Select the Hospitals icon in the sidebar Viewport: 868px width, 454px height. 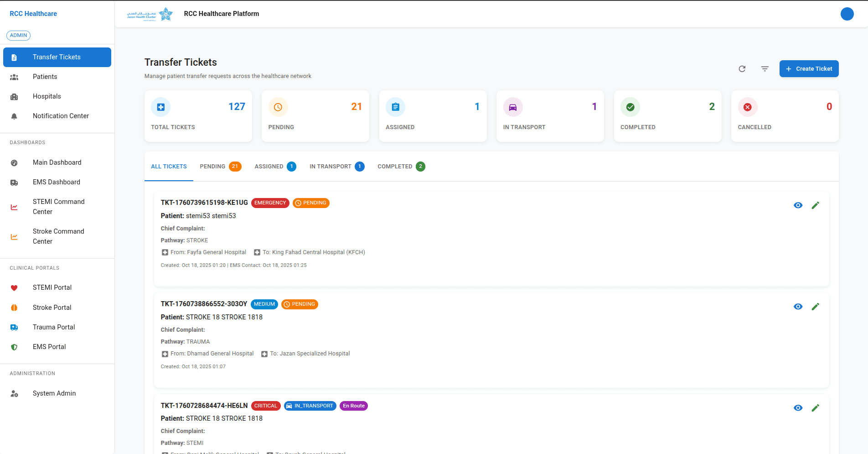[x=14, y=96]
